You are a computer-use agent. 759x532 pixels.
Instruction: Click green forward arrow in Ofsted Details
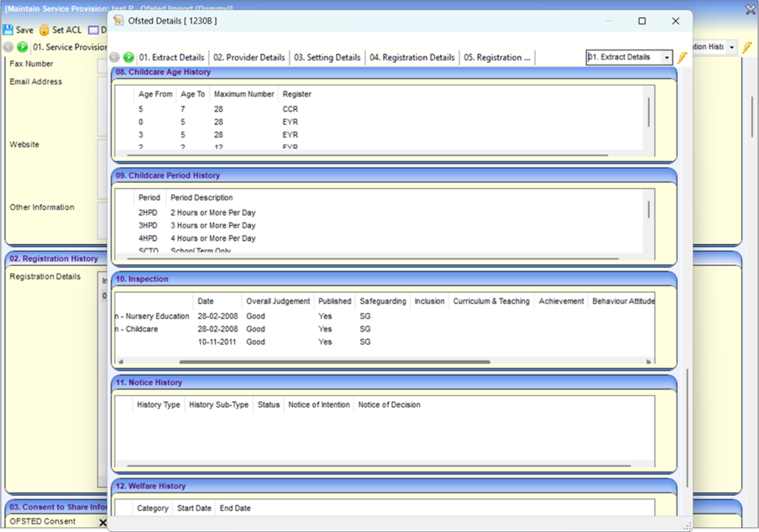pos(128,57)
